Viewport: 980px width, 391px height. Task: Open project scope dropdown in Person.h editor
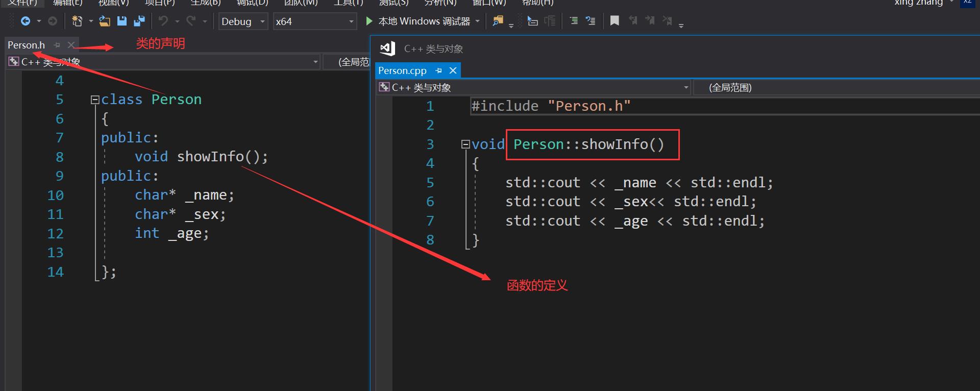coord(163,62)
